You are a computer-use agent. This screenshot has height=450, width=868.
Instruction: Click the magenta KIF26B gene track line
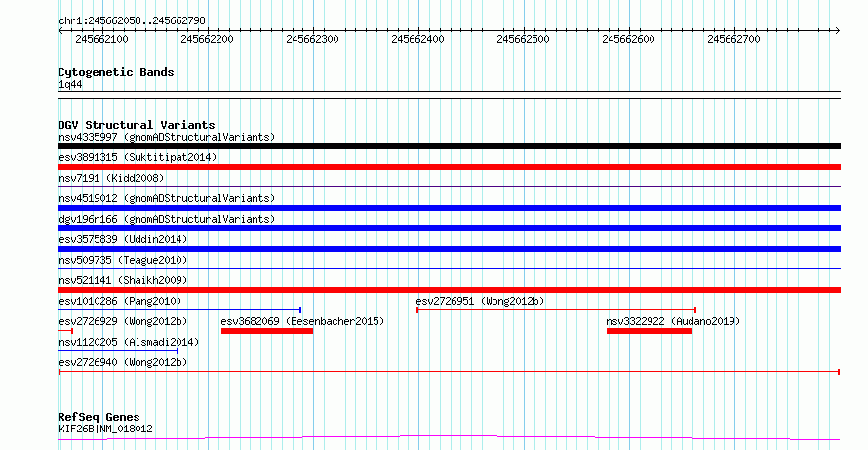pyautogui.click(x=449, y=438)
